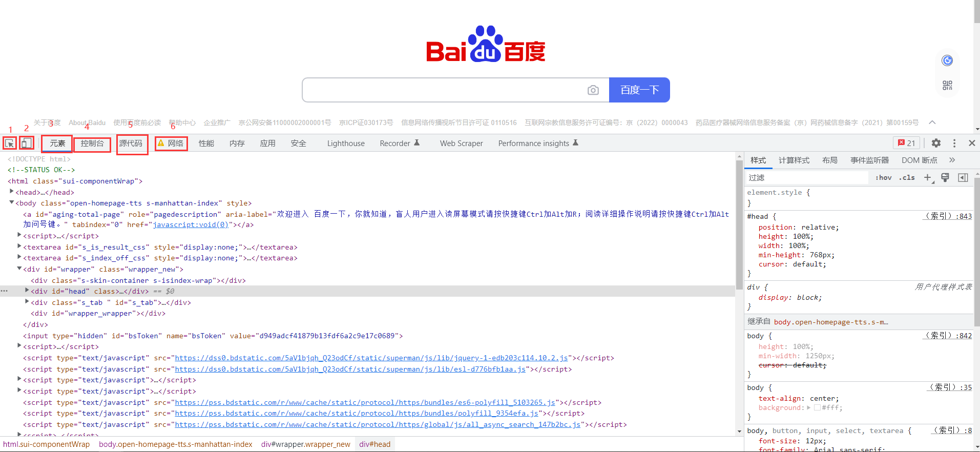Select the DOM 断点 breakpoints tab
This screenshot has width=980, height=452.
click(x=920, y=160)
